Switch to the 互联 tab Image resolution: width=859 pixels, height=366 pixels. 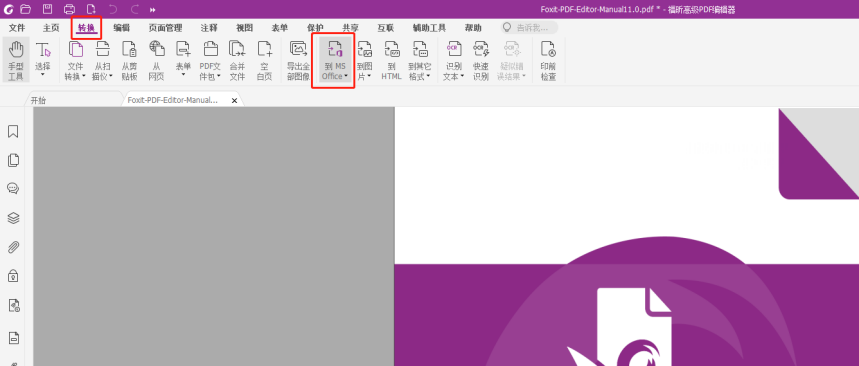(x=386, y=28)
